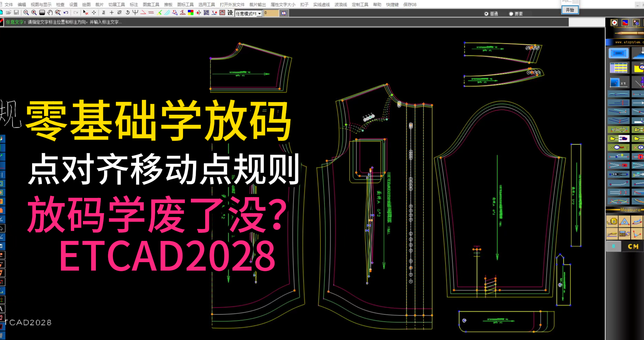Click the red angle line icon
Screen dimensions: 644x340
point(143,13)
